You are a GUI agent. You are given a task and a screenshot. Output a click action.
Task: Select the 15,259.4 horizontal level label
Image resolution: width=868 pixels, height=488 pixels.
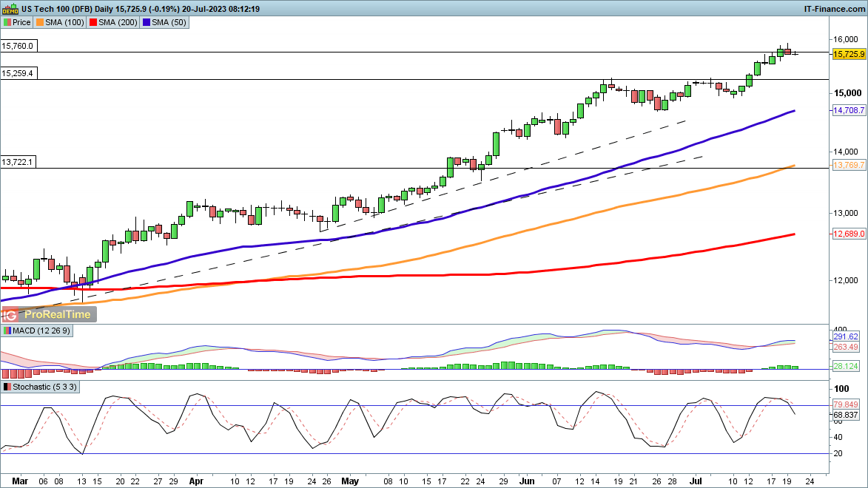18,73
